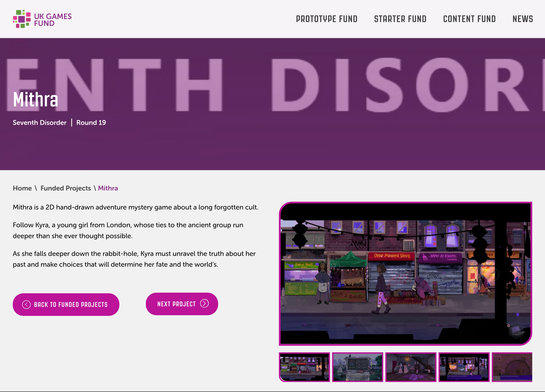545x392 pixels.
Task: Click the paragraph starting 'Follow Kyra, a young girl'
Action: coord(128,230)
